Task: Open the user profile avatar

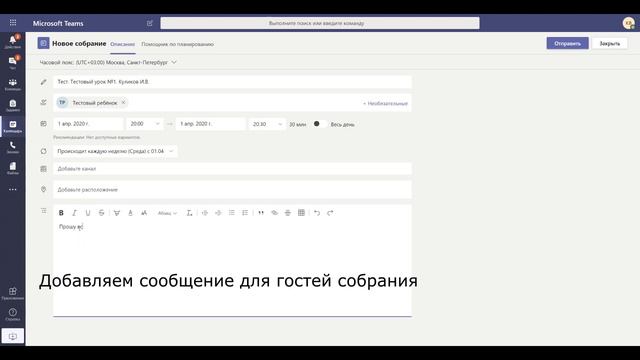Action: 629,23
